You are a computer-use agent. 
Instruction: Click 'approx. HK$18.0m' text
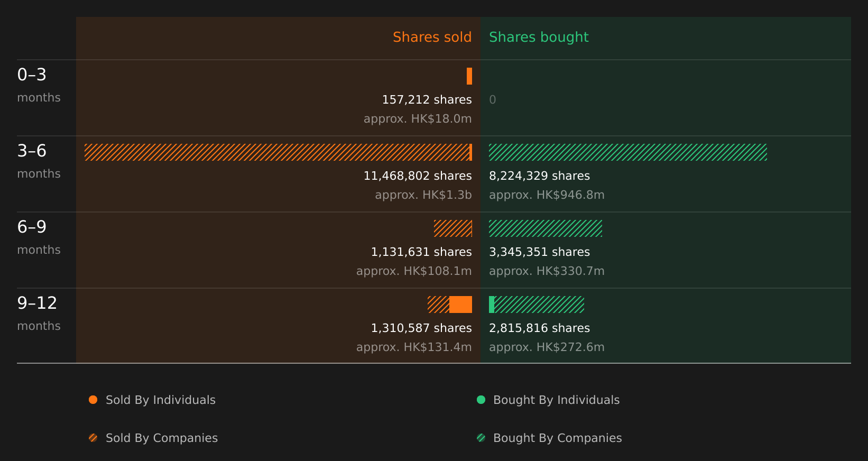click(418, 118)
